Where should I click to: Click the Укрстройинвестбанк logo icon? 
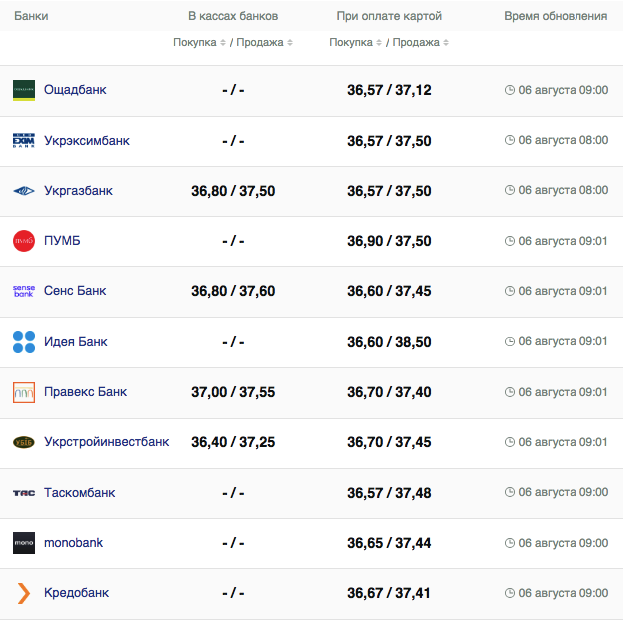pyautogui.click(x=24, y=442)
